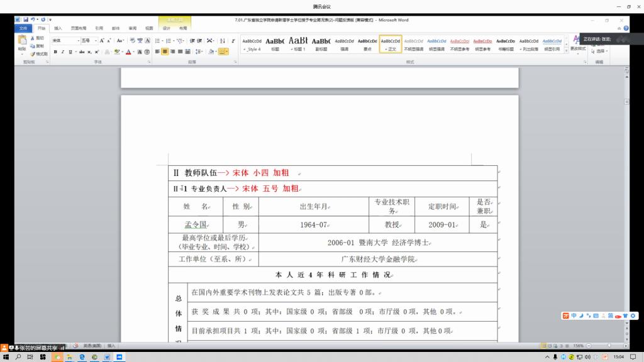Open the 文件 File tab

point(23,28)
